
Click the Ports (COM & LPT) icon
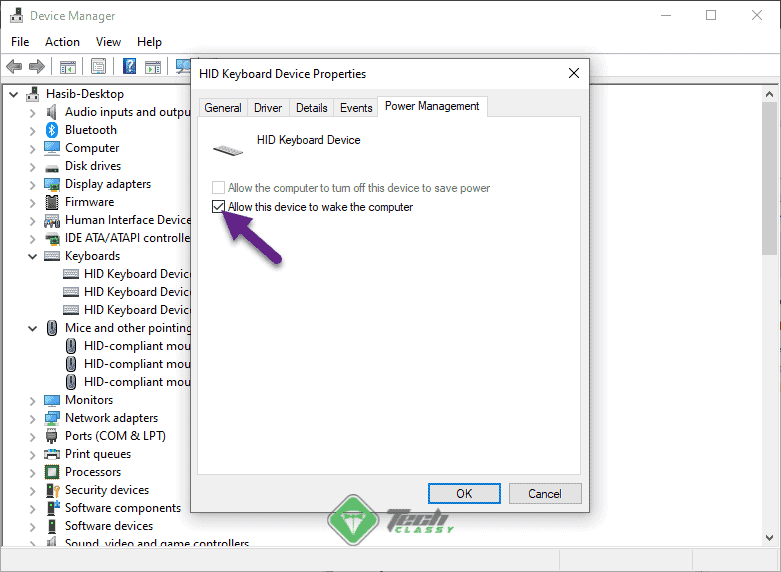[x=52, y=436]
